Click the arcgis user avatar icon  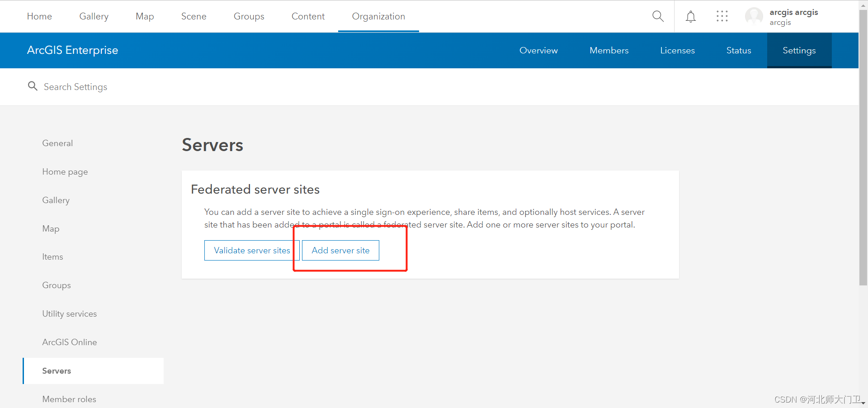[754, 16]
